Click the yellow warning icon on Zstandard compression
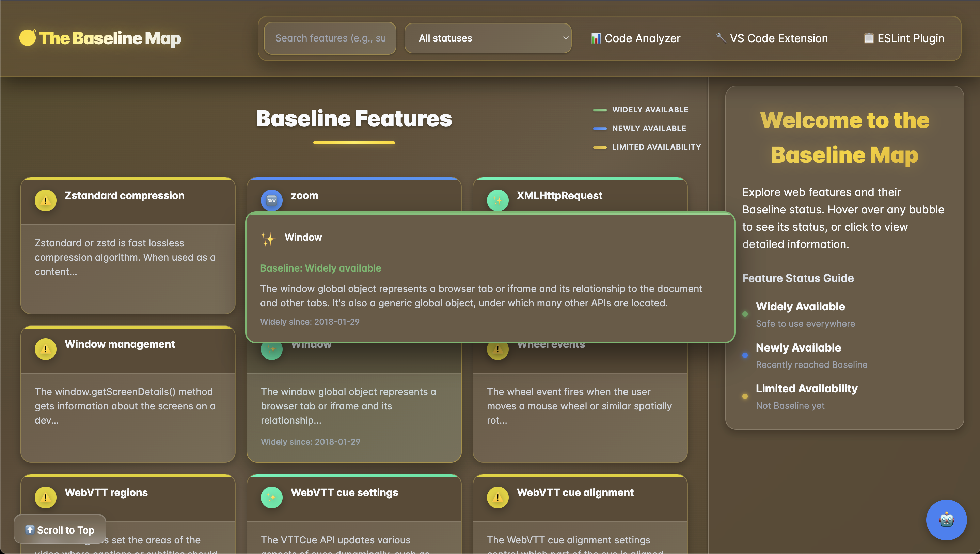This screenshot has width=980, height=554. pyautogui.click(x=45, y=200)
